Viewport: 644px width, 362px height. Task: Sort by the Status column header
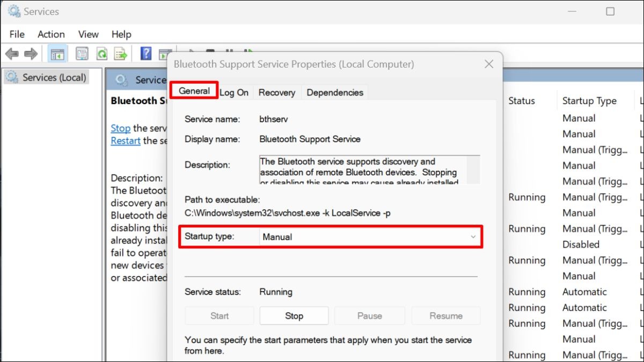pyautogui.click(x=522, y=101)
